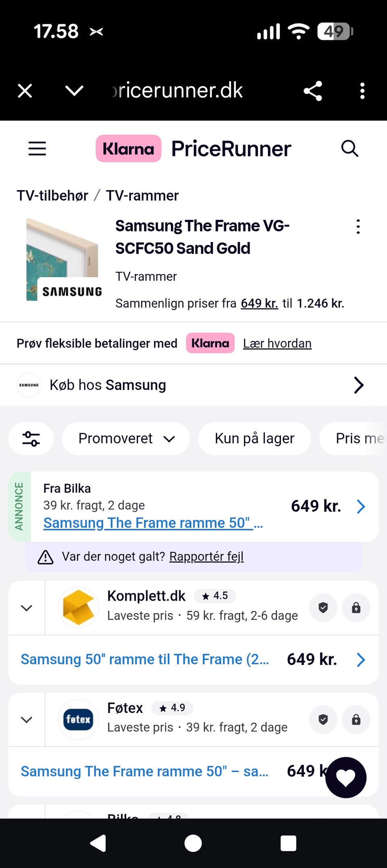Save product with the heart button
387x868 pixels.
pos(346,777)
